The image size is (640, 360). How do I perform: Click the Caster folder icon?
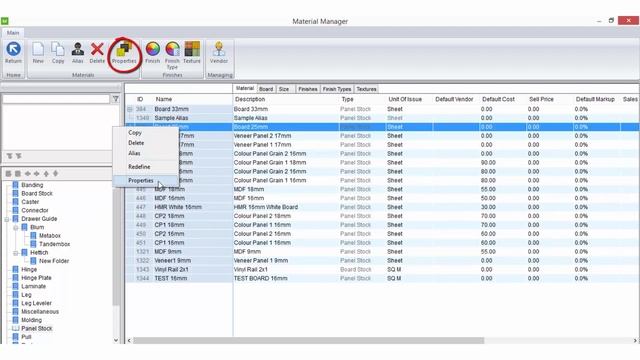click(x=16, y=202)
